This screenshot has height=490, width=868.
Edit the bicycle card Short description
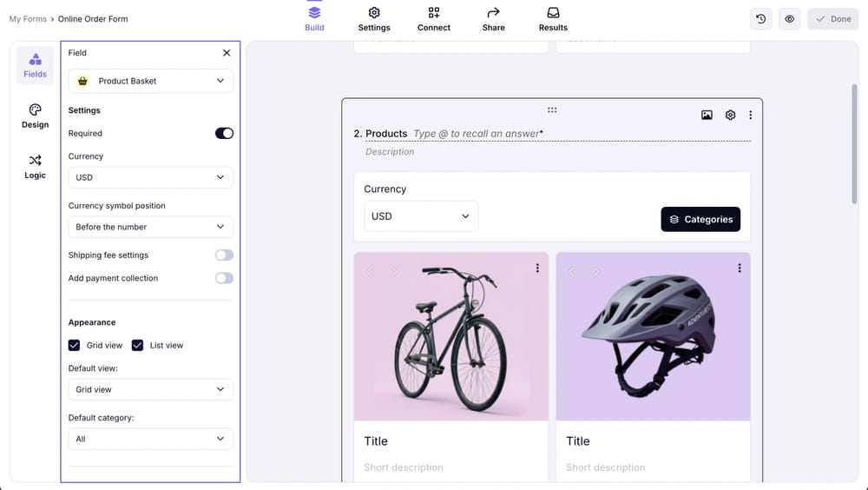coord(404,467)
